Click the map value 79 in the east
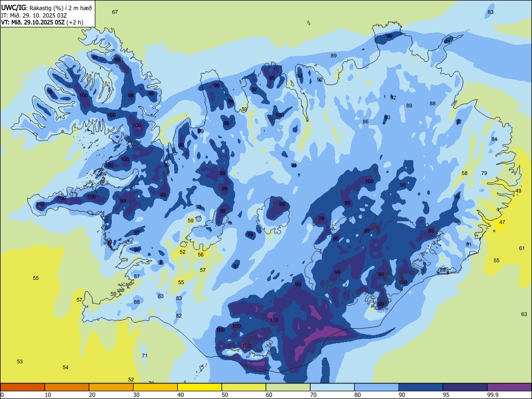 point(484,173)
